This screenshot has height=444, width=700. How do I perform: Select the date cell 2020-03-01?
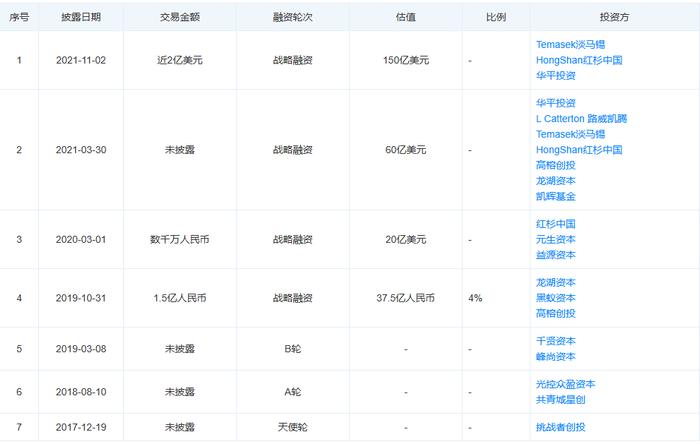[x=81, y=240]
